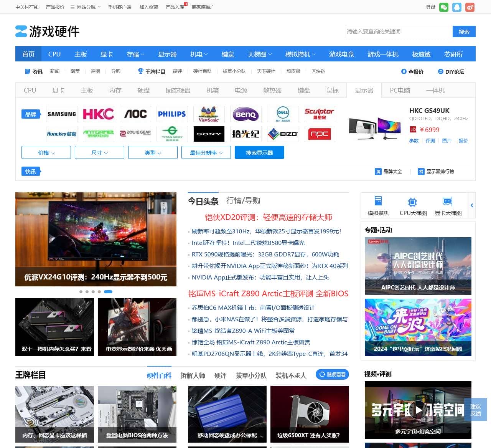
Task: Open the Samsung brand logo
Action: tap(62, 114)
